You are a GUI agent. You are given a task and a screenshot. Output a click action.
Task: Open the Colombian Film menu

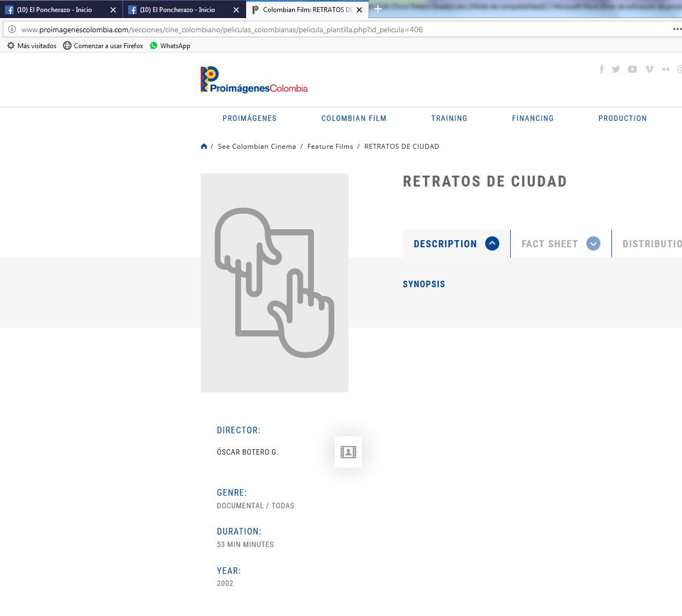coord(354,118)
